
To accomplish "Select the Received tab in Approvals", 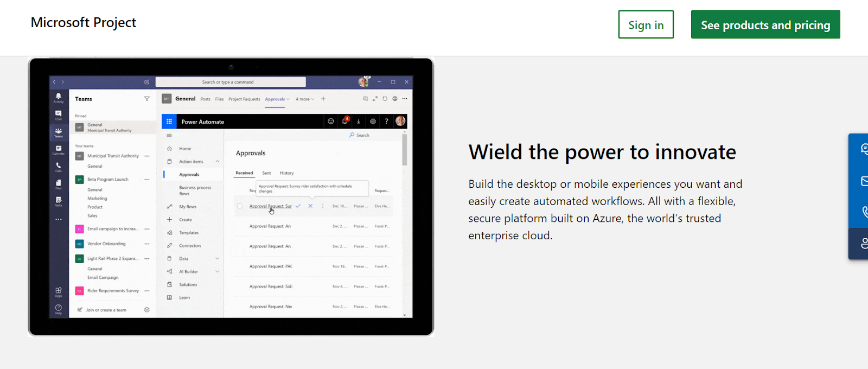I will (x=244, y=173).
